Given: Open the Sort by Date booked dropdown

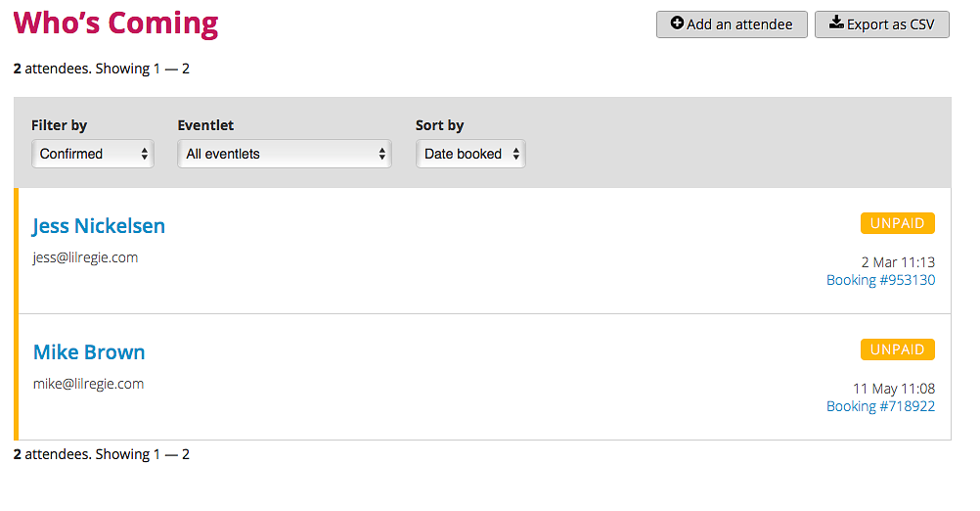Looking at the screenshot, I should pos(470,154).
